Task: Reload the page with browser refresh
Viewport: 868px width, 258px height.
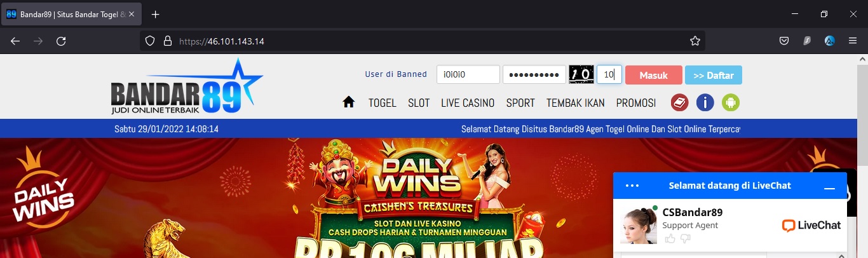Action: [61, 41]
